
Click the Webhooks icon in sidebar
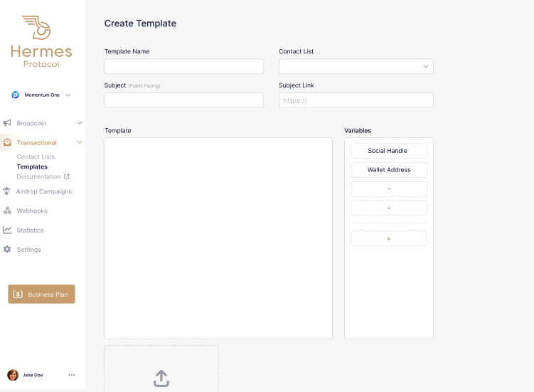pyautogui.click(x=7, y=211)
